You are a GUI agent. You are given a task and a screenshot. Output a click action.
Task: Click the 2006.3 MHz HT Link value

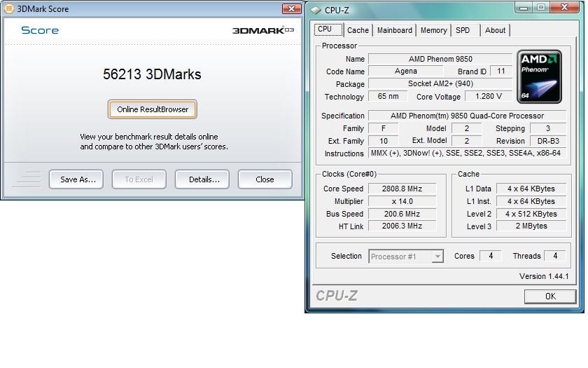tap(402, 226)
